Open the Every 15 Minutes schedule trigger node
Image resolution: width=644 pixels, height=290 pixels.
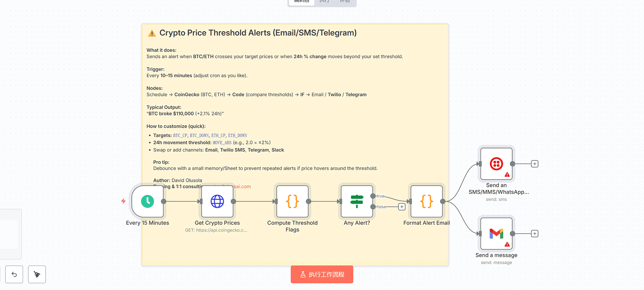[x=148, y=201]
